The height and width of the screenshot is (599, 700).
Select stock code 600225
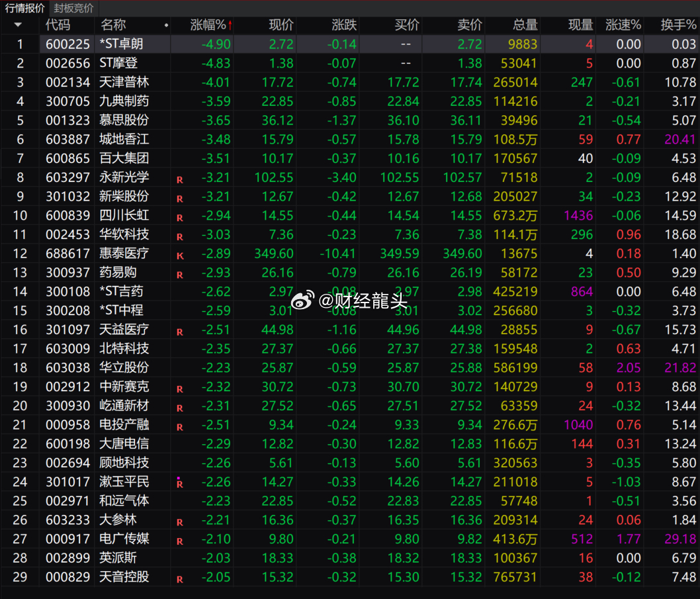(67, 44)
